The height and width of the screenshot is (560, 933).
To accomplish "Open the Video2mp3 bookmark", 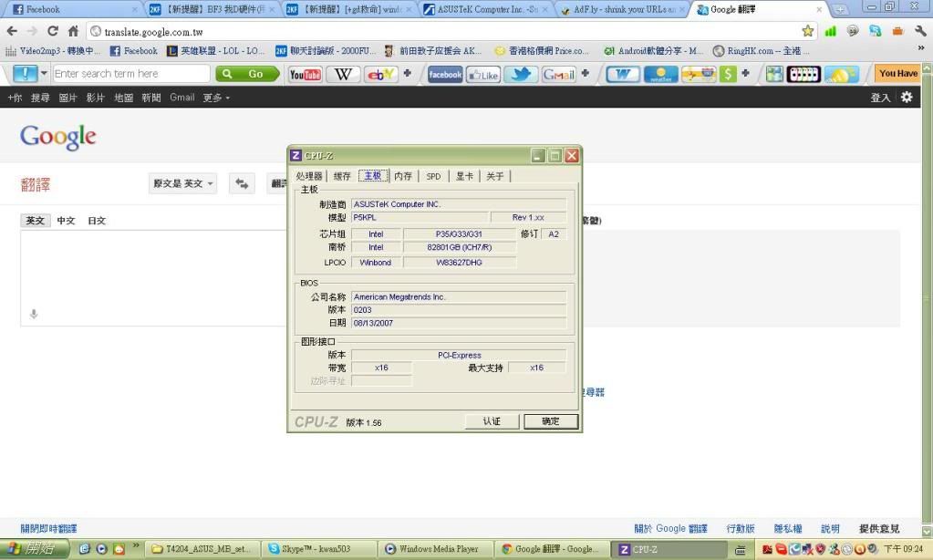I will (53, 51).
